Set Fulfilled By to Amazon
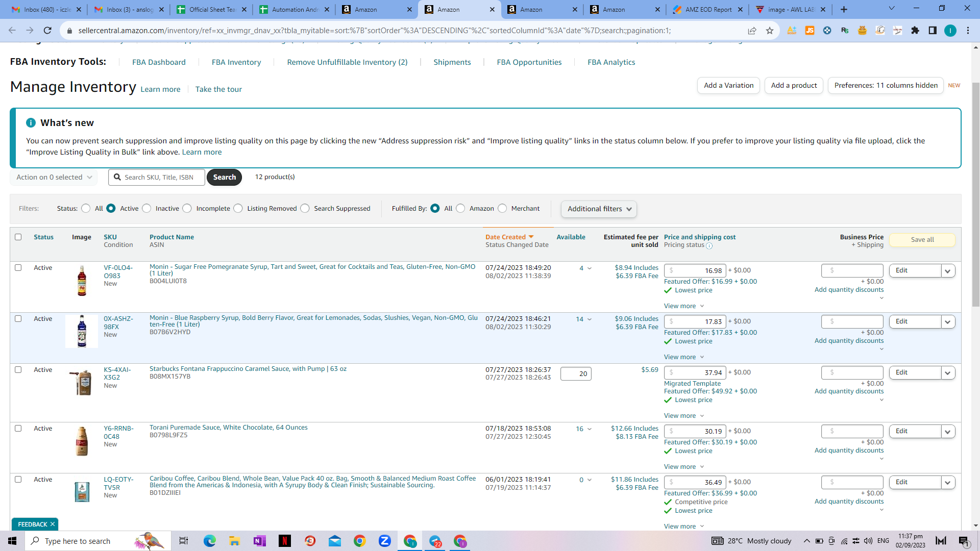Image resolution: width=980 pixels, height=551 pixels. [x=460, y=209]
